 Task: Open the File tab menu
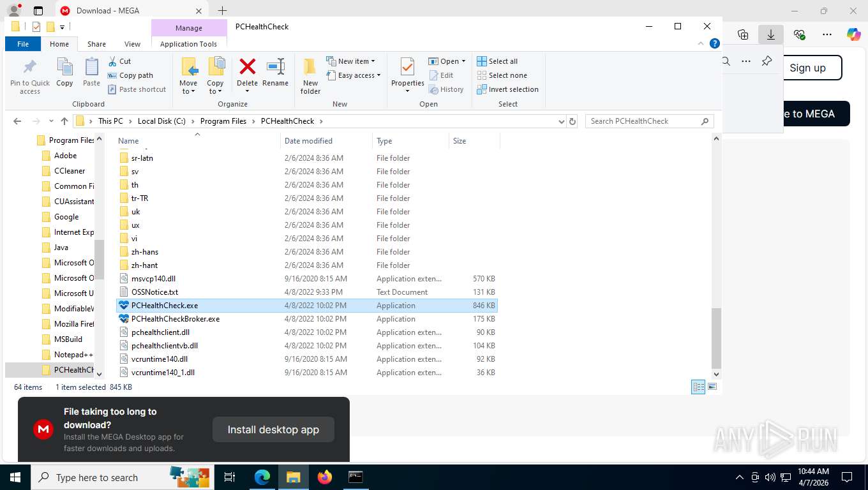[23, 44]
